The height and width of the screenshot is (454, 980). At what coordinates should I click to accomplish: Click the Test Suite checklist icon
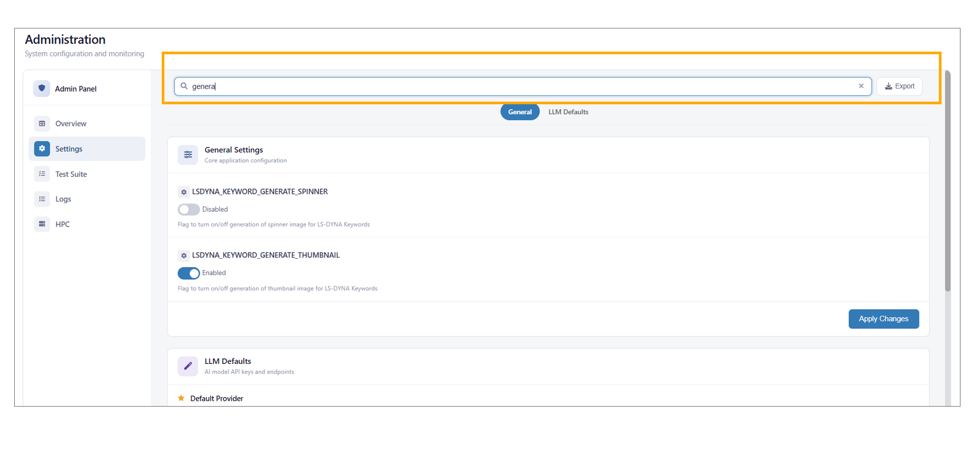[x=42, y=174]
